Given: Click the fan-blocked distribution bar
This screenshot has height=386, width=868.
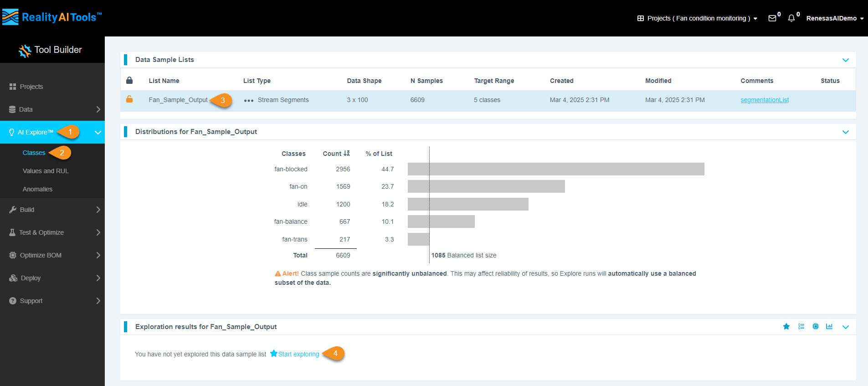Looking at the screenshot, I should [x=556, y=169].
